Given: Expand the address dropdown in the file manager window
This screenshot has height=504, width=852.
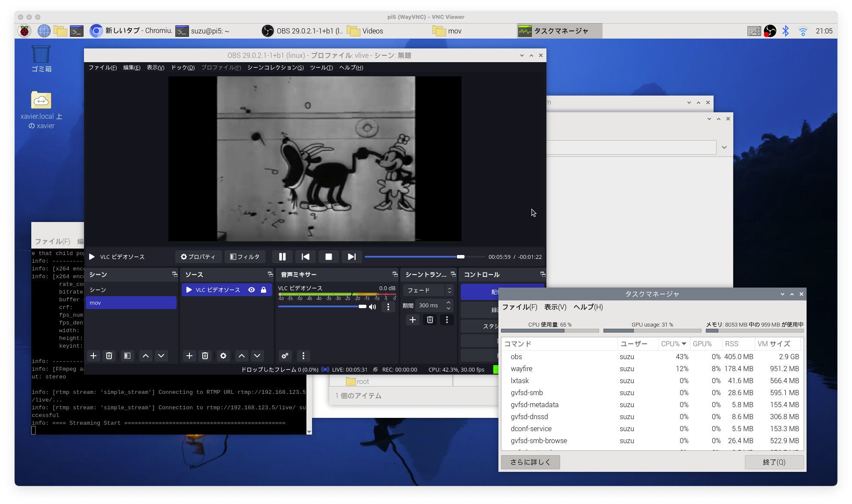Looking at the screenshot, I should tap(724, 147).
